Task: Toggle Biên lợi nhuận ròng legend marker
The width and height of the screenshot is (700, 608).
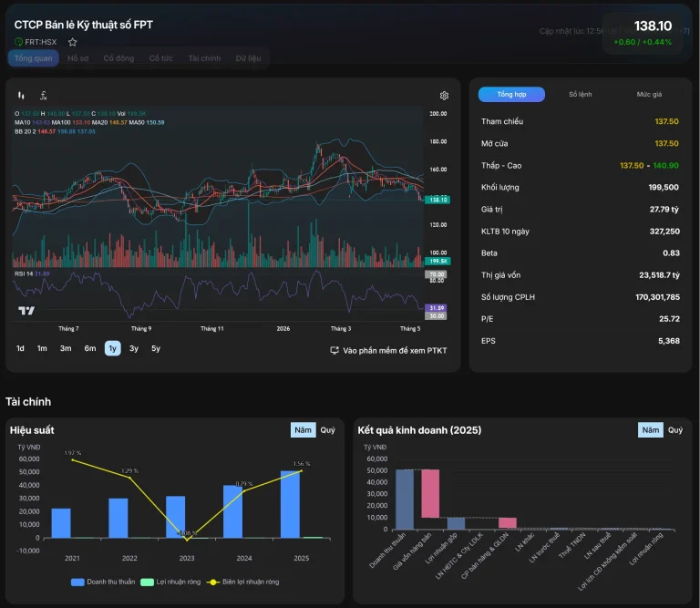Action: (213, 582)
